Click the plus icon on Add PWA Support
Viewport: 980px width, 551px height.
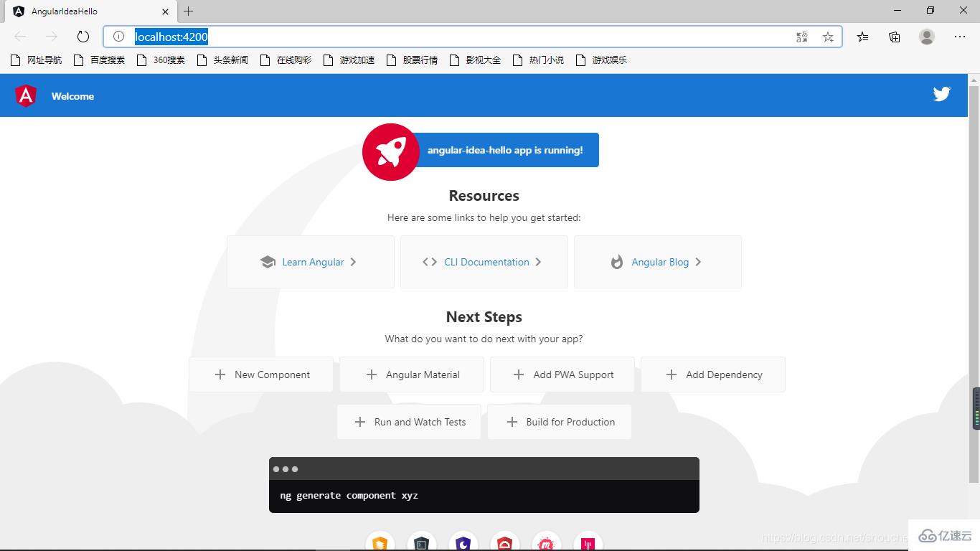[519, 375]
